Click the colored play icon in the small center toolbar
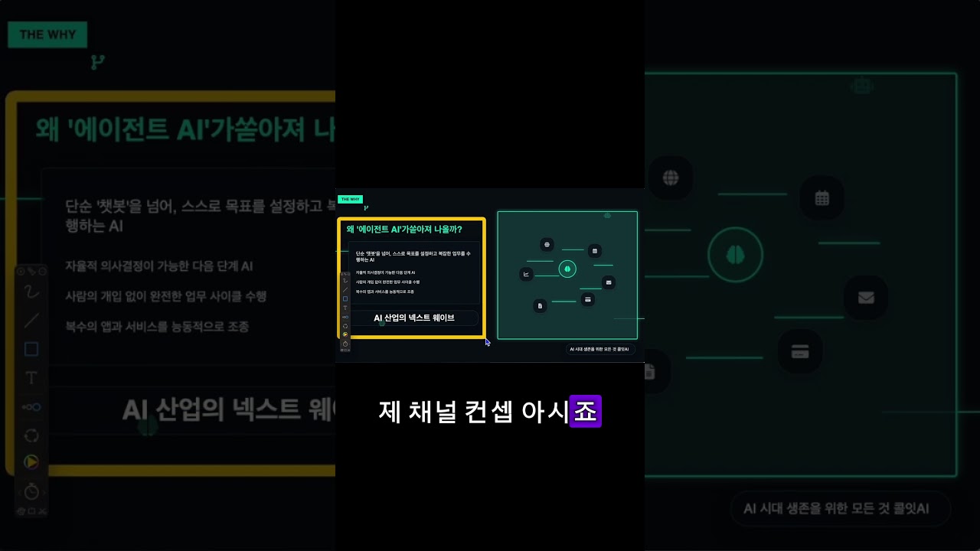The height and width of the screenshot is (551, 980). click(345, 334)
